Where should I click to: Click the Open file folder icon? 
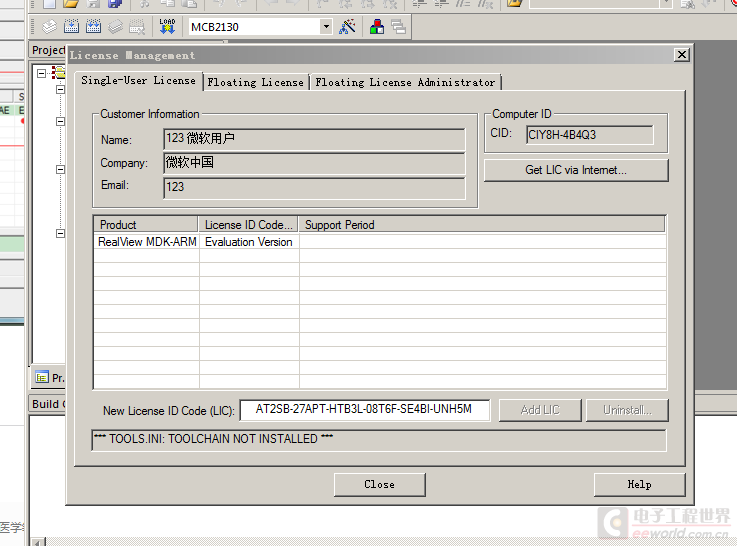[71, 4]
